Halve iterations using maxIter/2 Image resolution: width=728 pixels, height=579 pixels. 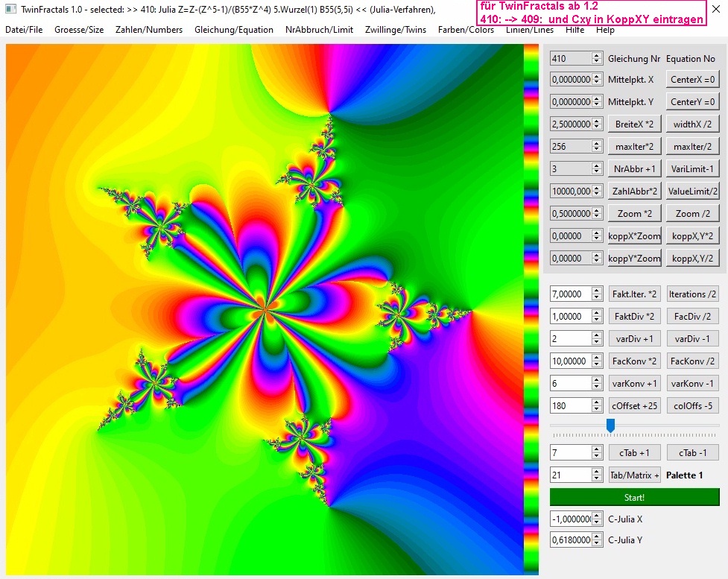693,146
